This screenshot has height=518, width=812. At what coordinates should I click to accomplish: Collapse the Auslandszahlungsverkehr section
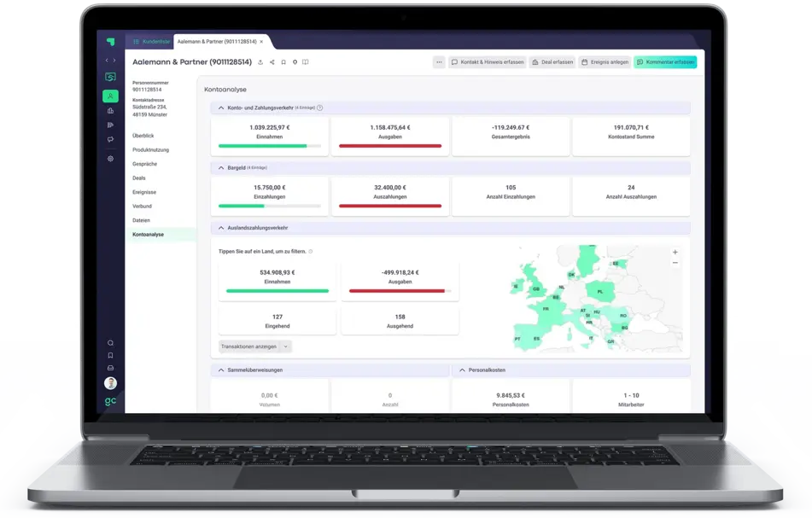[221, 229]
